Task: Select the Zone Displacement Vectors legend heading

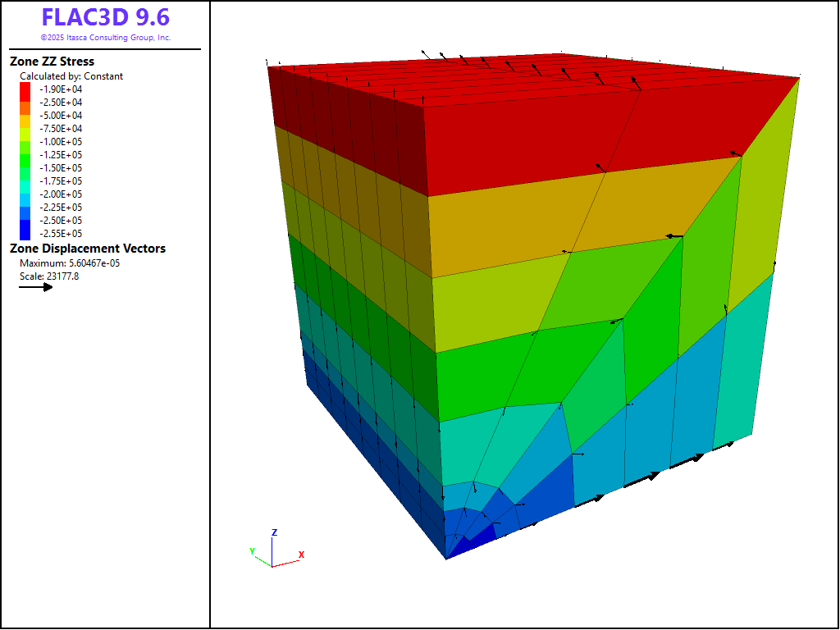Action: (x=87, y=249)
